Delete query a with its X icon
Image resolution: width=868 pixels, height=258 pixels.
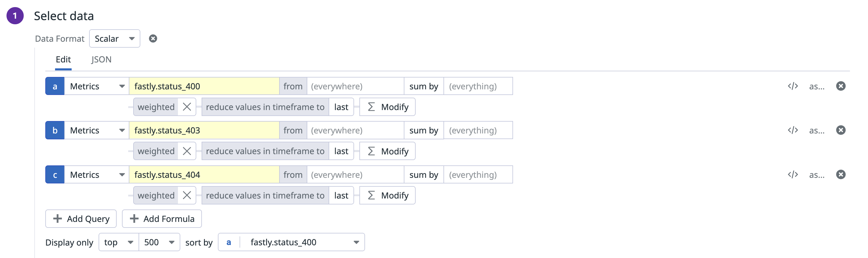coord(841,86)
